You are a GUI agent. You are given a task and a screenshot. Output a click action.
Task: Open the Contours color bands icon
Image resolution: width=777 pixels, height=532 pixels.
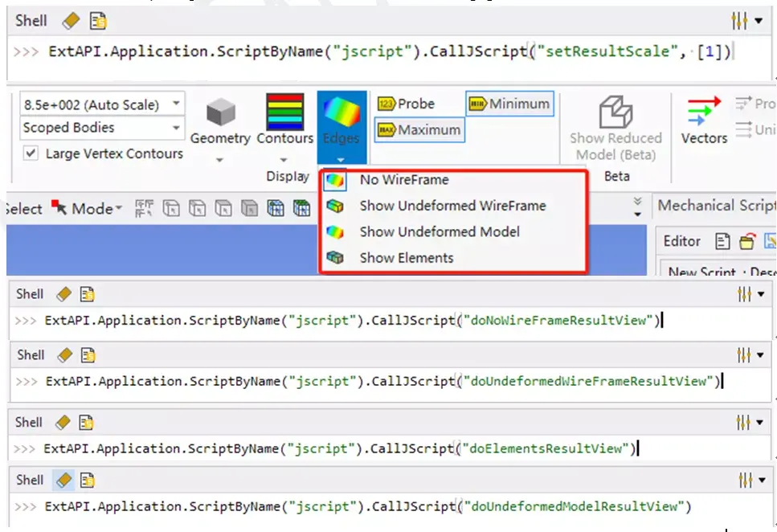(285, 112)
